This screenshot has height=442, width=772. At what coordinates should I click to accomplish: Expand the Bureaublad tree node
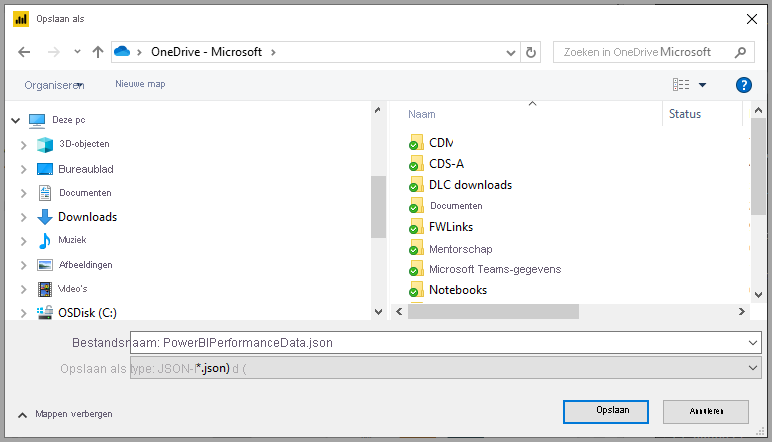click(x=23, y=169)
